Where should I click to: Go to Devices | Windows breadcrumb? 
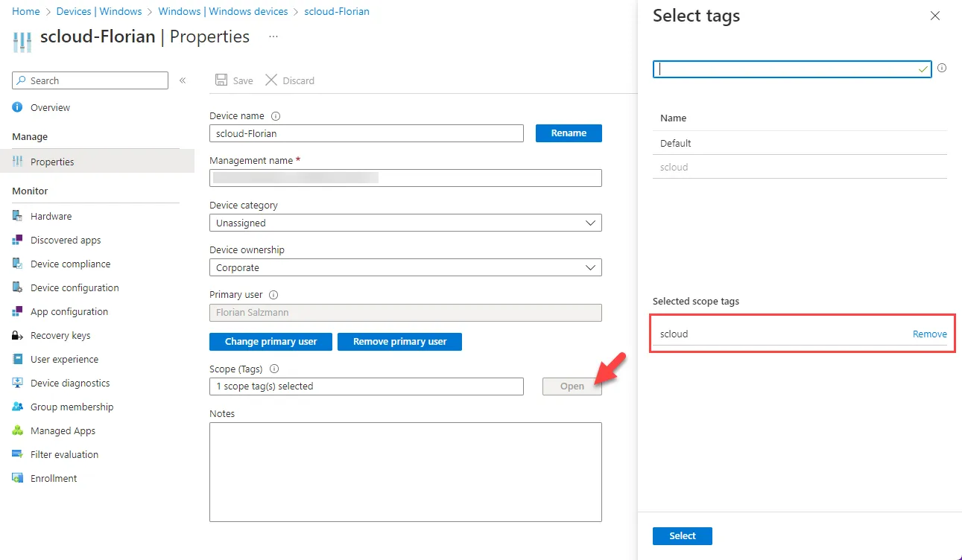click(x=100, y=11)
